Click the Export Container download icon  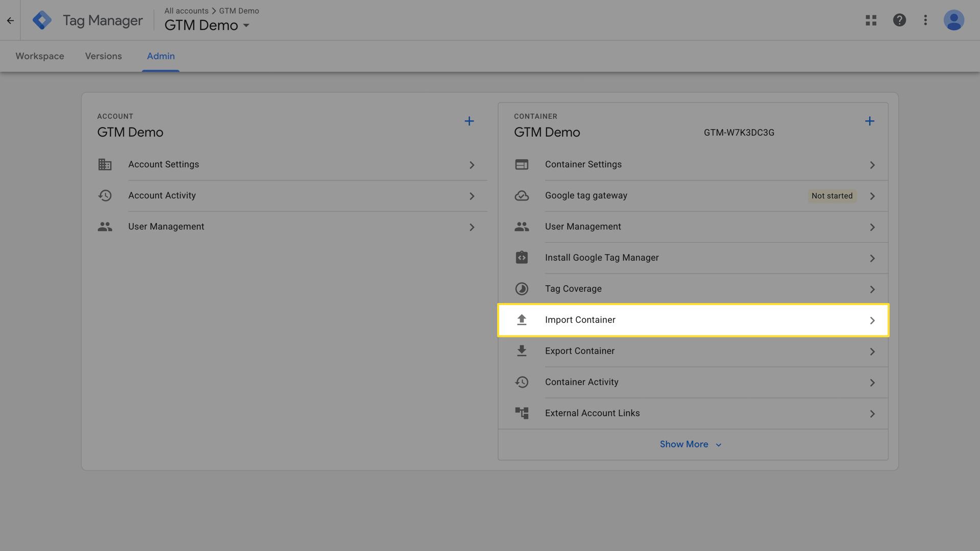pos(522,351)
